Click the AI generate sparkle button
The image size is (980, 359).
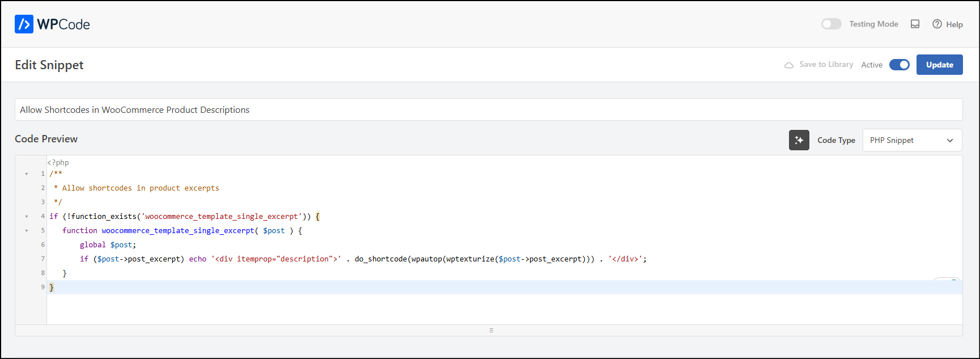pos(799,140)
